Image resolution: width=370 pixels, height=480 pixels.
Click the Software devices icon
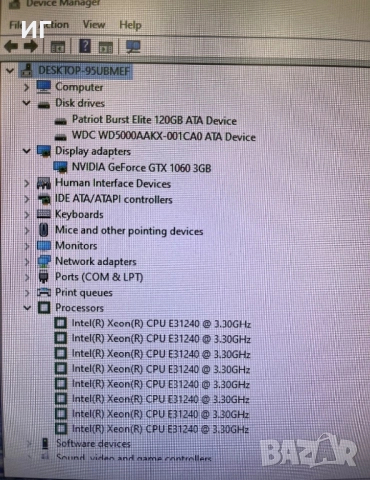45,444
